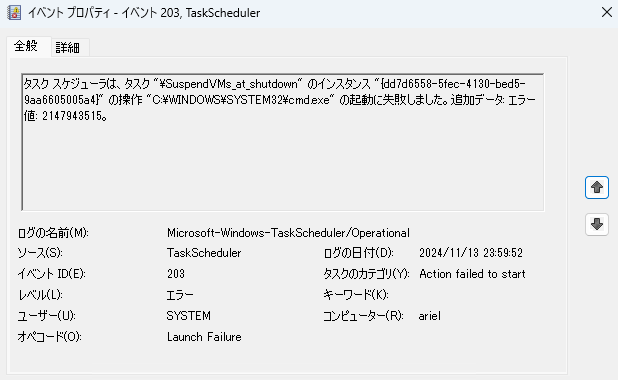Screen dimensions: 618x380
Task: Click the エラー level field value
Action: click(x=180, y=295)
